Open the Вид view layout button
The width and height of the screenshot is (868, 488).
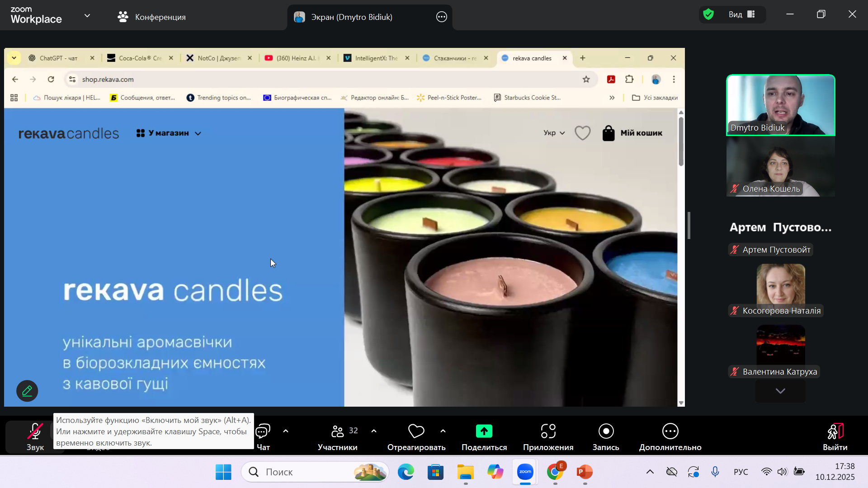[741, 14]
